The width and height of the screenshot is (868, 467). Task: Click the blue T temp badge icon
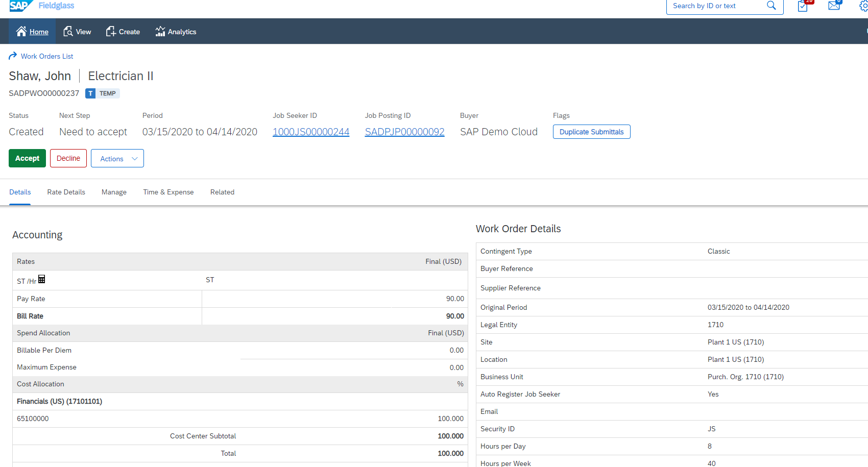click(x=90, y=93)
